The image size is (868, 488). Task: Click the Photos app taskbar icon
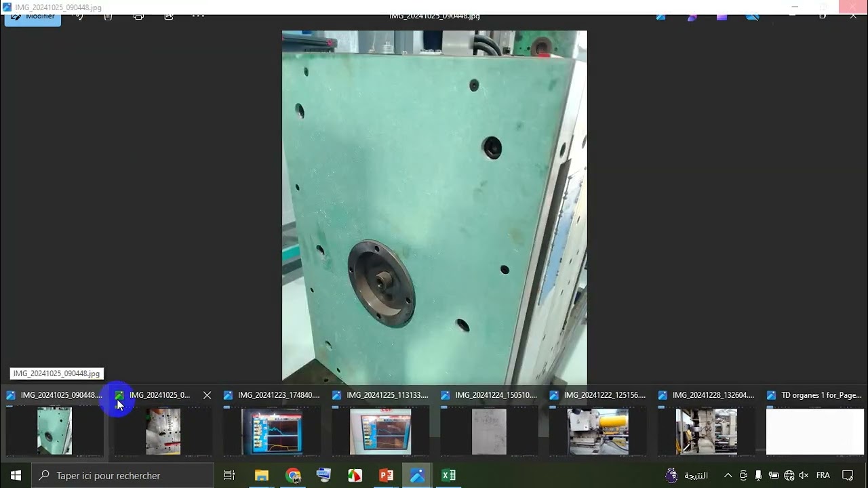[x=417, y=475]
